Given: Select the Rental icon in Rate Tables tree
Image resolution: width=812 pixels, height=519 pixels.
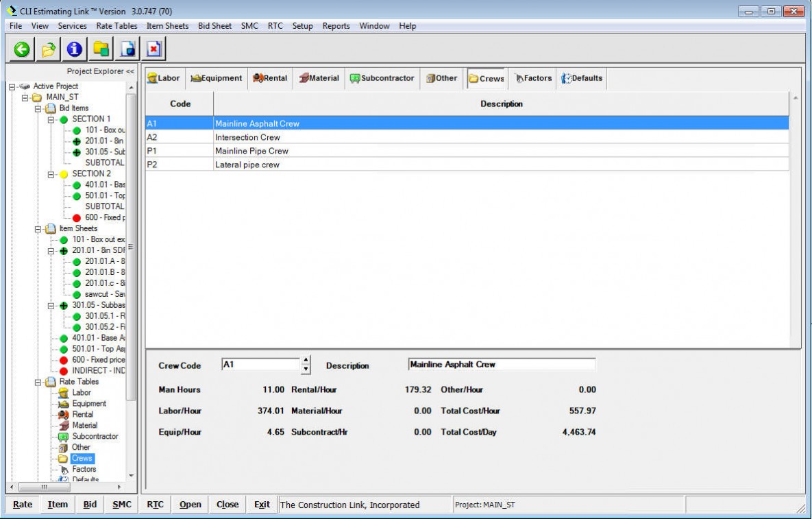Looking at the screenshot, I should (63, 414).
